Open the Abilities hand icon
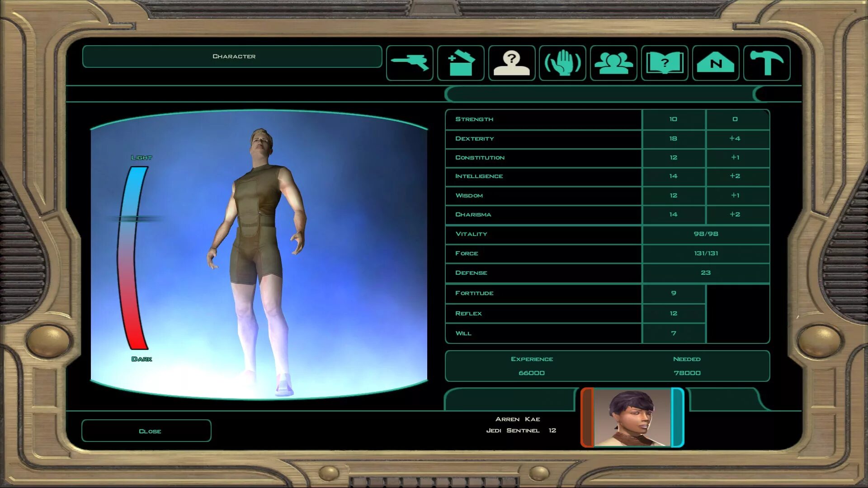The image size is (868, 488). (562, 63)
